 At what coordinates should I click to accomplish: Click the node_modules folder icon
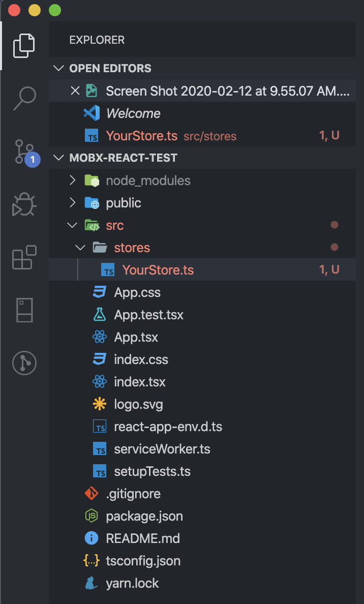92,180
